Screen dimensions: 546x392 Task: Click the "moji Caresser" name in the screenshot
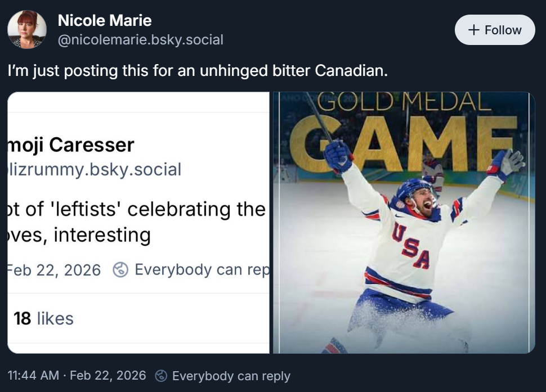(x=71, y=145)
